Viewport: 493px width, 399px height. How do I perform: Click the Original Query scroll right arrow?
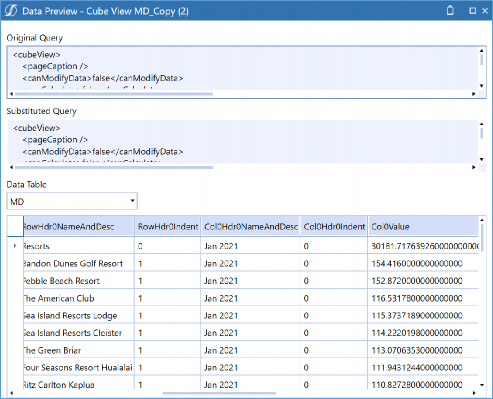pyautogui.click(x=473, y=94)
